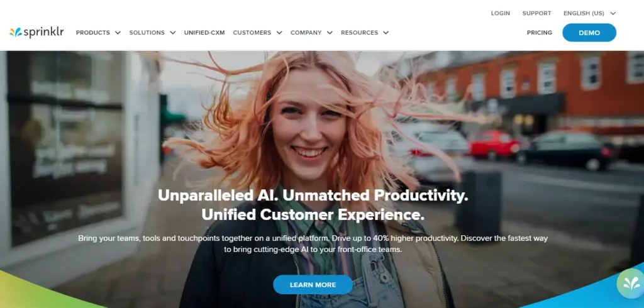Go to the Unified-CXM page

pyautogui.click(x=204, y=33)
